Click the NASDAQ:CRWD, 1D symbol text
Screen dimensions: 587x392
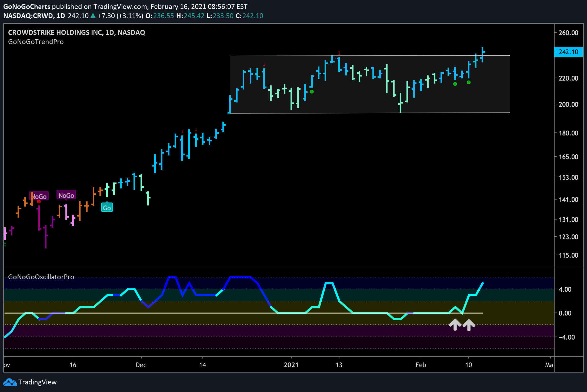[x=34, y=16]
